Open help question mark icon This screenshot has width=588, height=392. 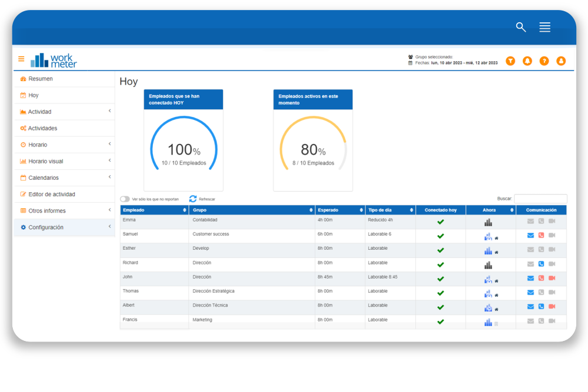click(x=544, y=61)
